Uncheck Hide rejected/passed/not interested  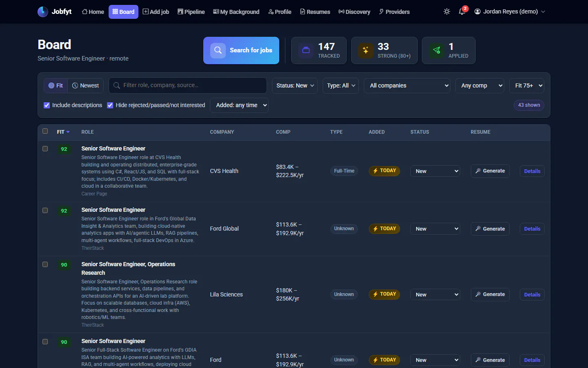point(110,105)
